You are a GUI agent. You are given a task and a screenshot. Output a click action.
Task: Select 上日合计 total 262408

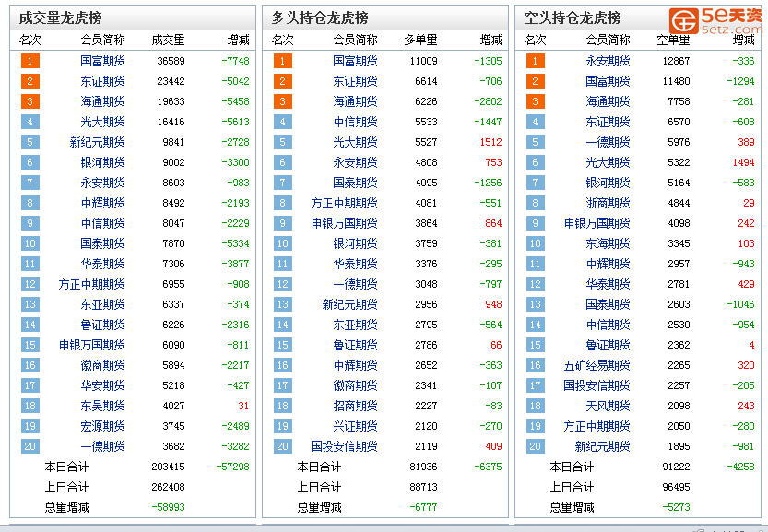click(168, 487)
